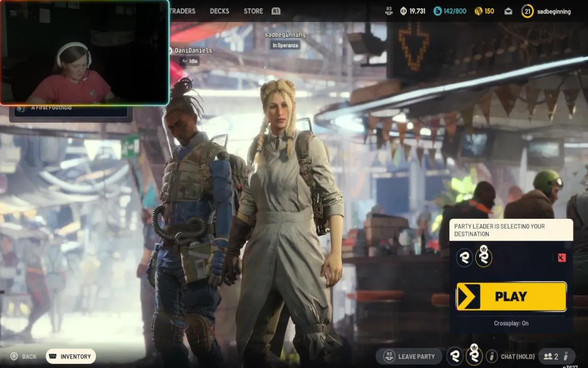Click the Idle status tag

point(189,61)
